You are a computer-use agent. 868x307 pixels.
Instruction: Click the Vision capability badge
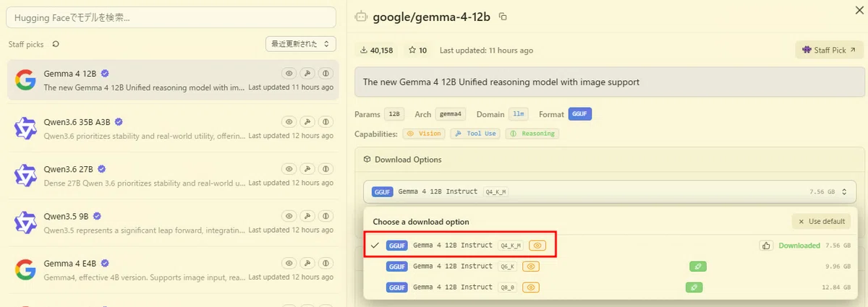tap(424, 134)
